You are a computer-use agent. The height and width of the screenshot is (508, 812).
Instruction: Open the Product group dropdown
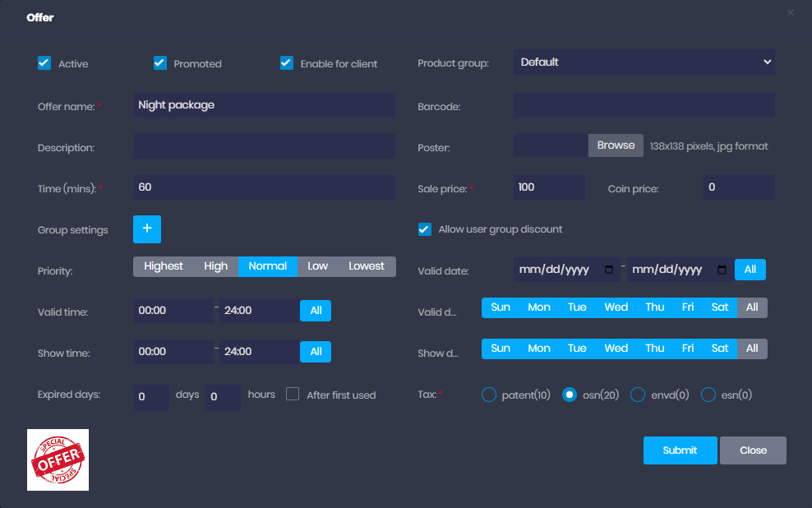point(644,62)
